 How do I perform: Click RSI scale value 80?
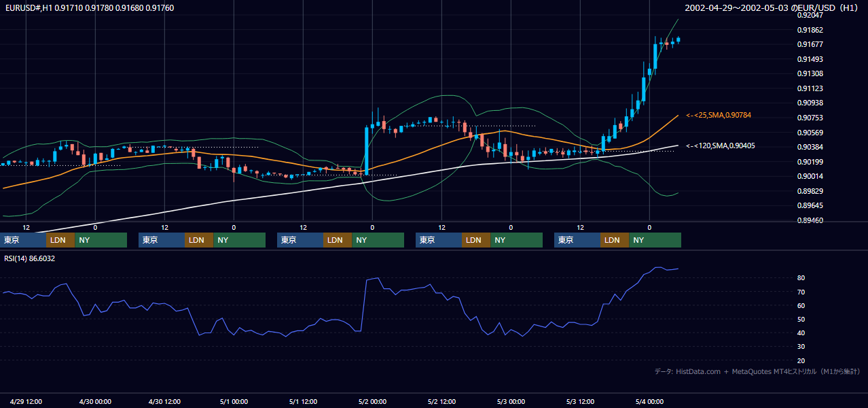(x=801, y=278)
